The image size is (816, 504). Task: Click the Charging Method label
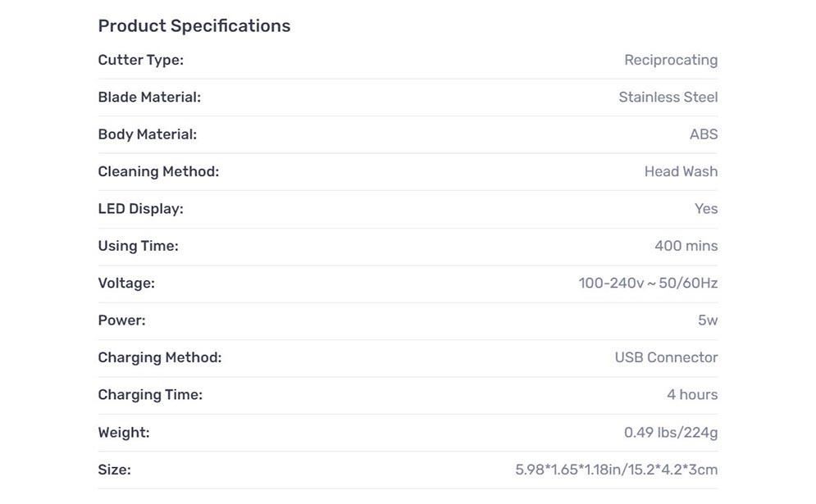160,358
